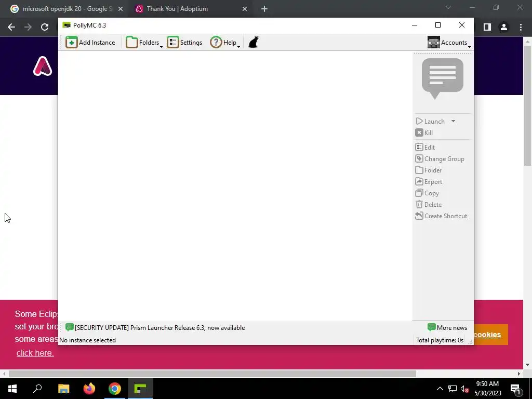Follow the 'click here.' link on Adoptium page
Viewport: 532px width, 399px height.
click(35, 353)
